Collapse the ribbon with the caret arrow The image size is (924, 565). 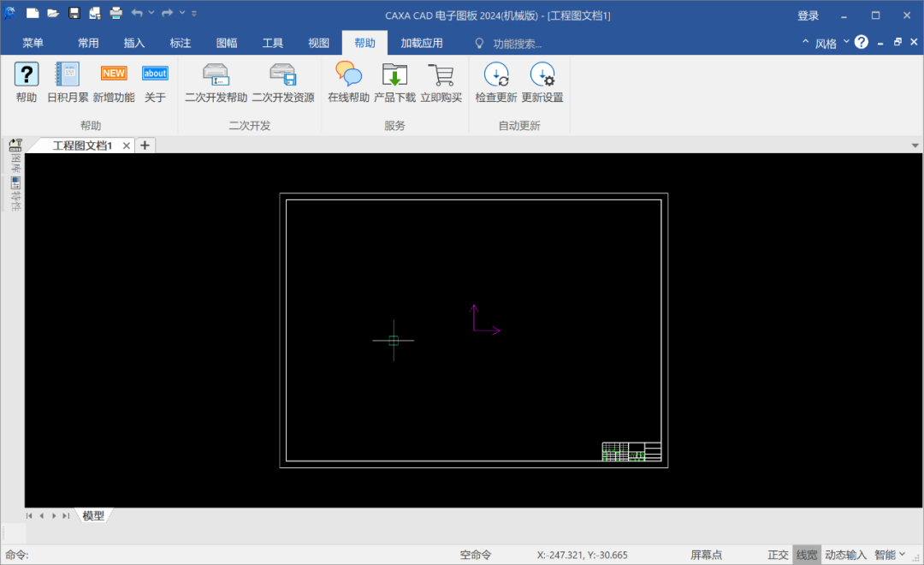tap(805, 42)
